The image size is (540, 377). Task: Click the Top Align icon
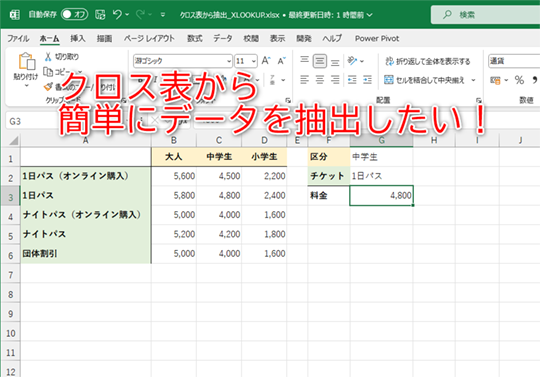(304, 61)
